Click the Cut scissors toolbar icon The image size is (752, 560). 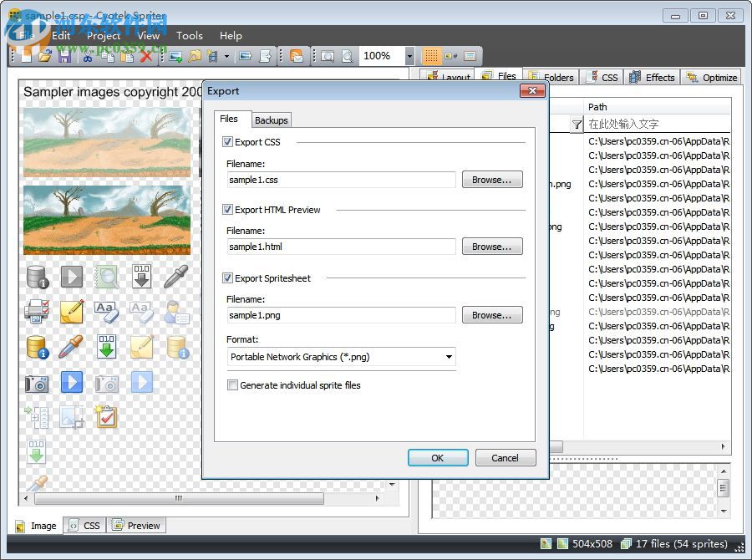87,56
